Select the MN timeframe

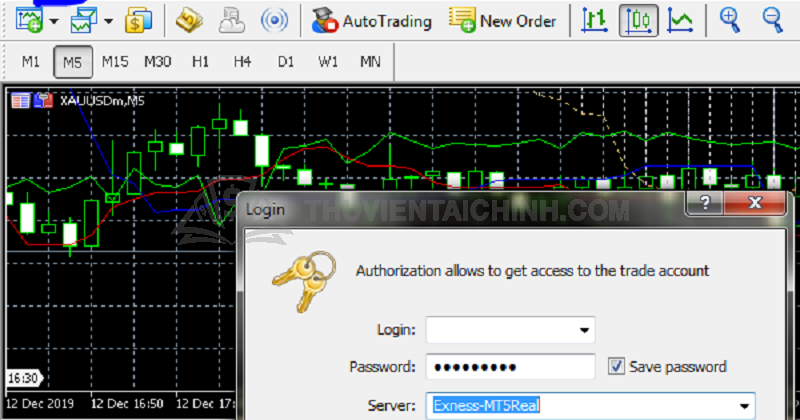coord(370,62)
